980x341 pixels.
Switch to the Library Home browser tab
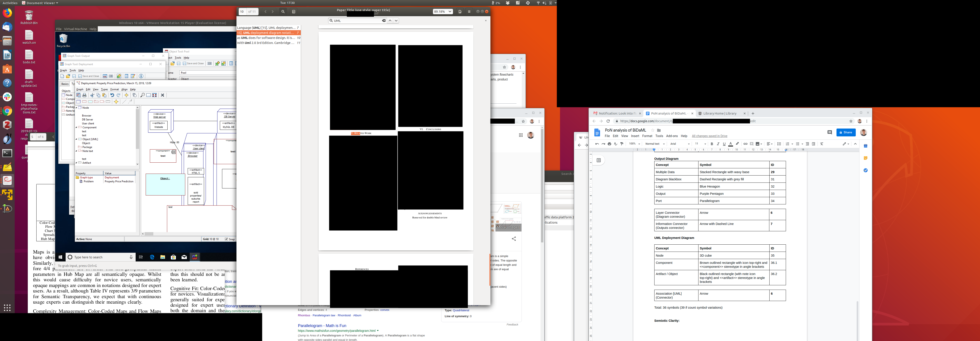pos(720,113)
